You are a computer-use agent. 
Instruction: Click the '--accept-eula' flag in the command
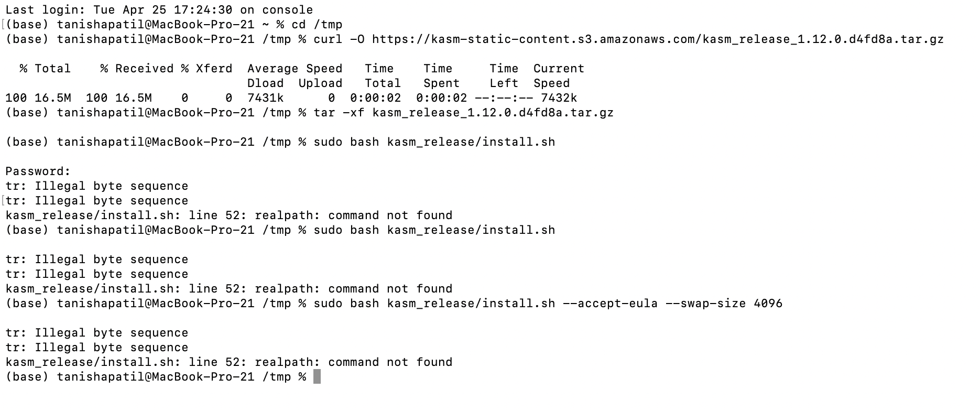pyautogui.click(x=610, y=304)
